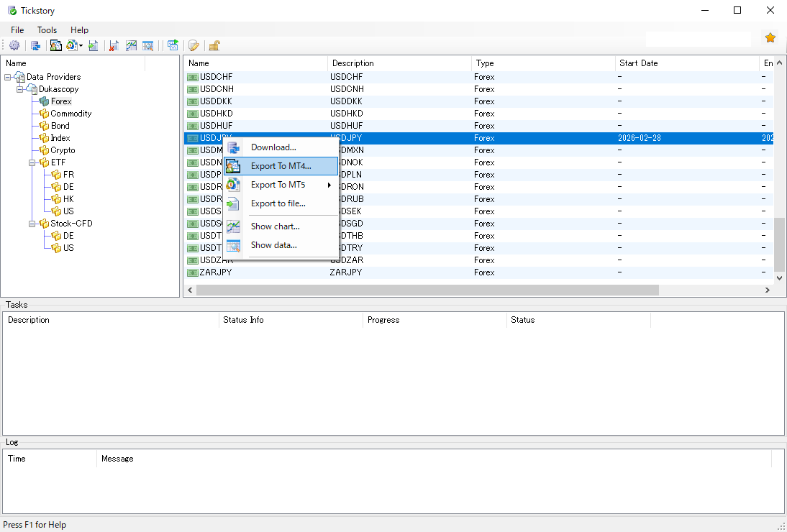The width and height of the screenshot is (787, 532).
Task: Collapse the Stock-CFD tree node
Action: click(x=32, y=224)
